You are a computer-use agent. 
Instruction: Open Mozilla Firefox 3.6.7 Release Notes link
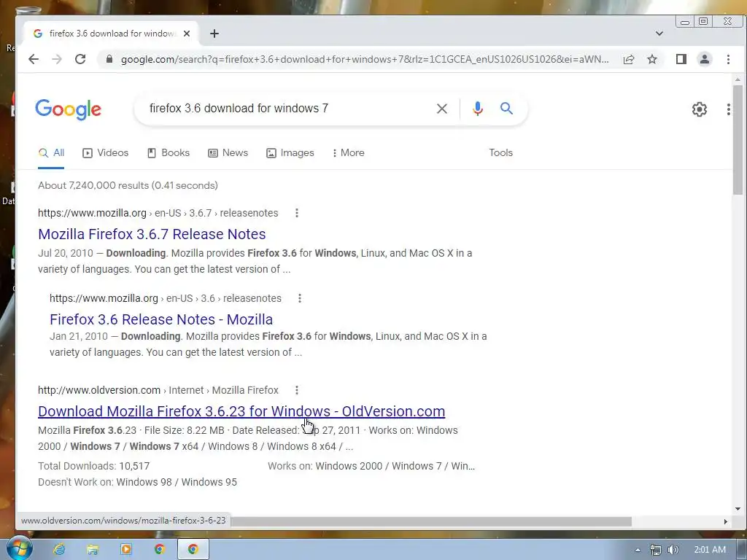click(152, 234)
